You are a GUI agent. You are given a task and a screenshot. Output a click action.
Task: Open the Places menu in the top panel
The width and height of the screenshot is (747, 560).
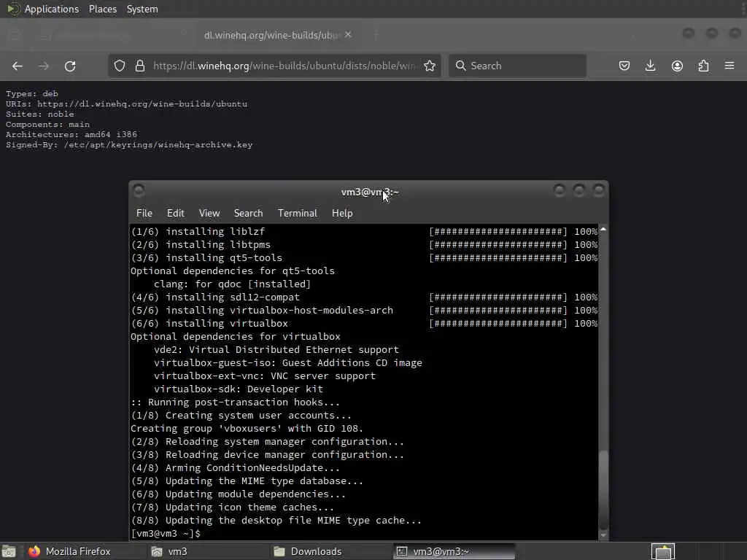pyautogui.click(x=102, y=9)
